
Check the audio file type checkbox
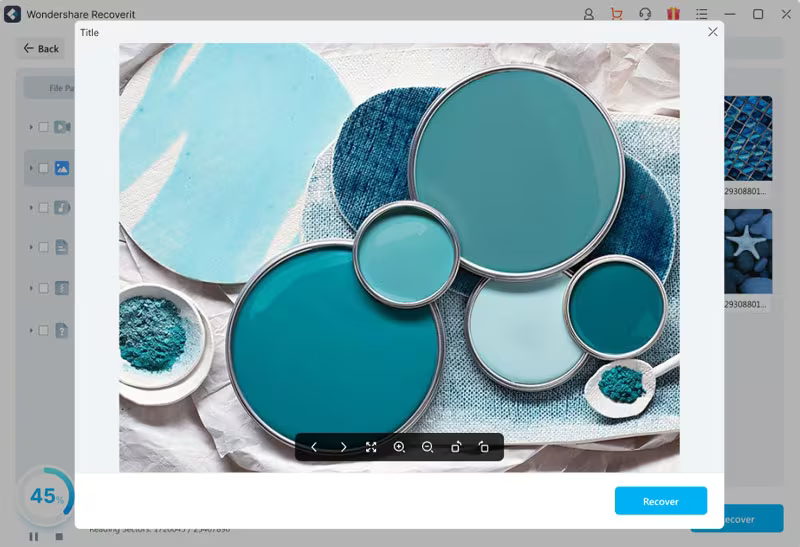(43, 208)
